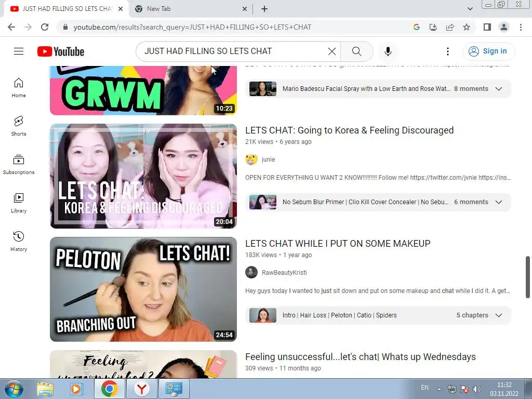This screenshot has height=399, width=532.
Task: Open Chrome three-dot menu
Action: click(x=521, y=27)
